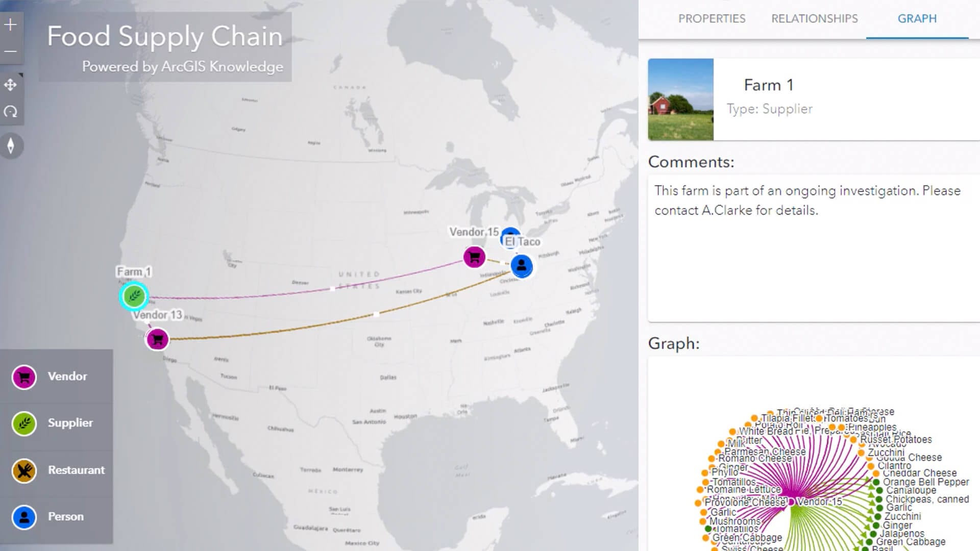Viewport: 980px width, 551px height.
Task: Click the Vendor 15 shopping cart icon
Action: click(474, 257)
